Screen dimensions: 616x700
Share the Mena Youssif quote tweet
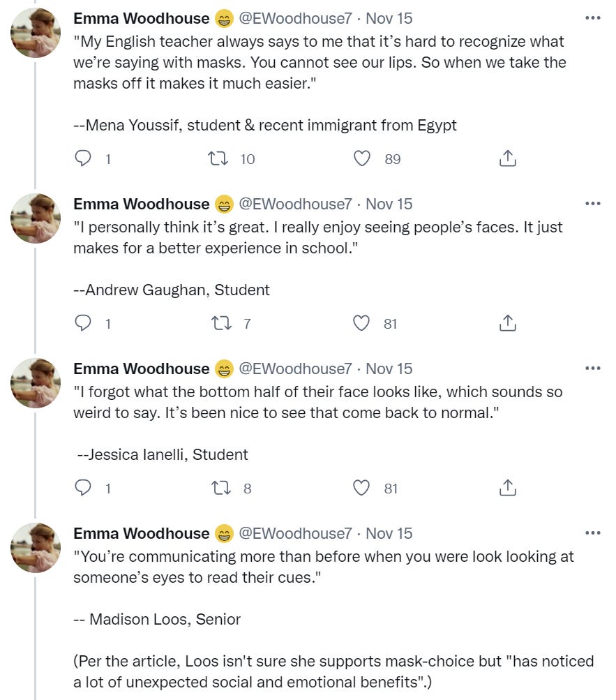[x=508, y=159]
